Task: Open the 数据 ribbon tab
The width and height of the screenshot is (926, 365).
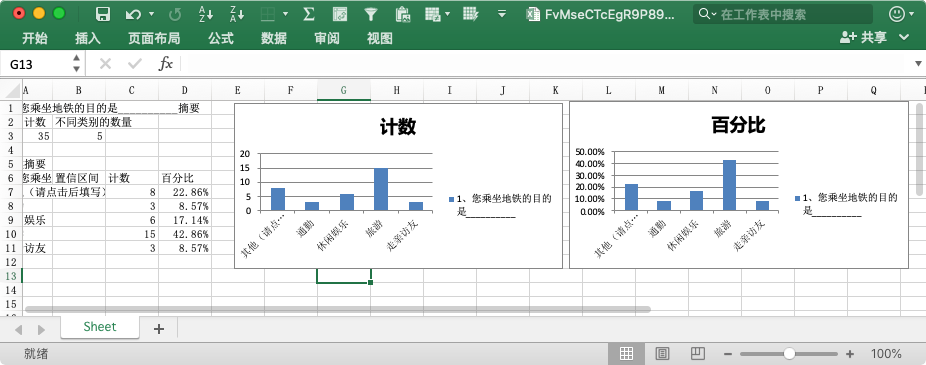Action: pos(274,38)
